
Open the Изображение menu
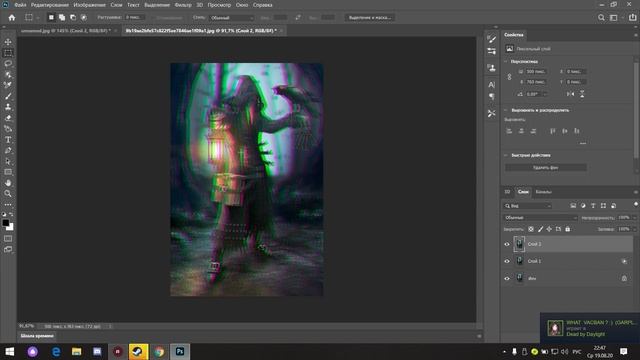coord(89,5)
